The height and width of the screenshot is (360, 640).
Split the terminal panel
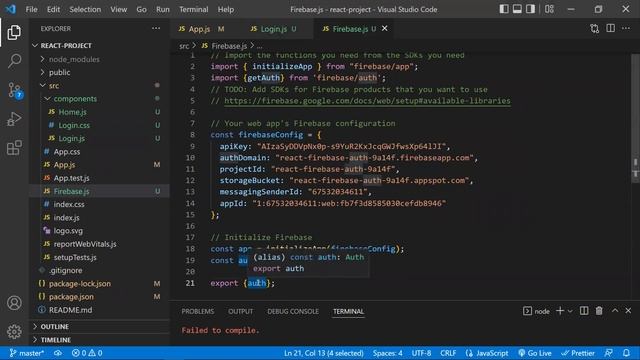(584, 311)
